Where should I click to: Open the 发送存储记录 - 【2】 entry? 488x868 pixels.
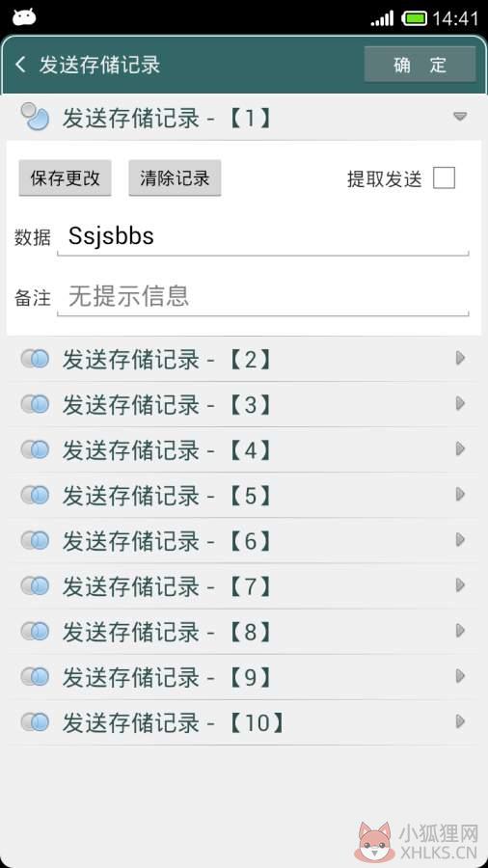[244, 359]
